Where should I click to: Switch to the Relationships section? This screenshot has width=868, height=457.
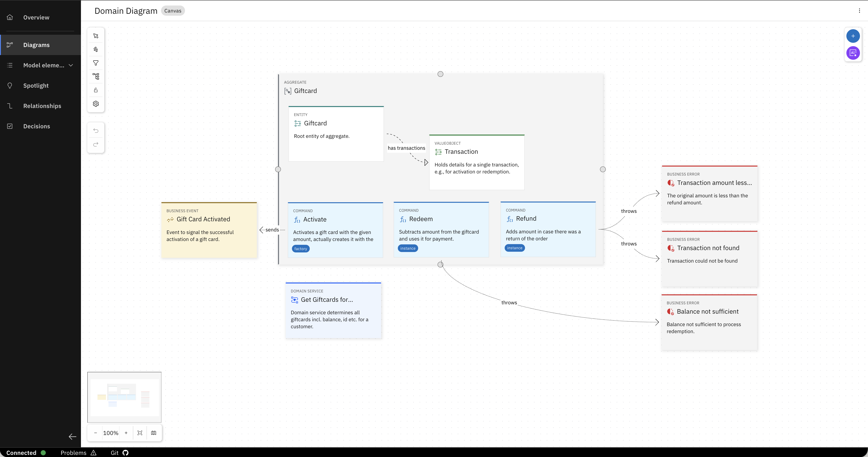click(42, 106)
